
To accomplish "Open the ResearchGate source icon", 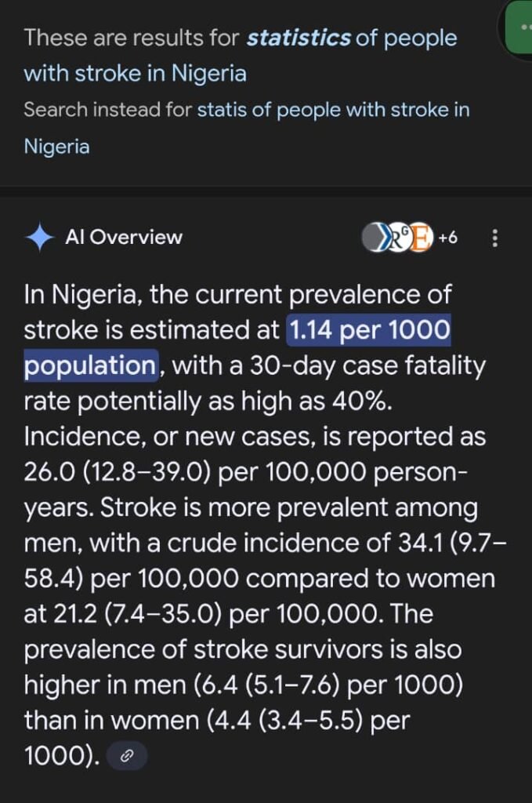I will coord(399,238).
